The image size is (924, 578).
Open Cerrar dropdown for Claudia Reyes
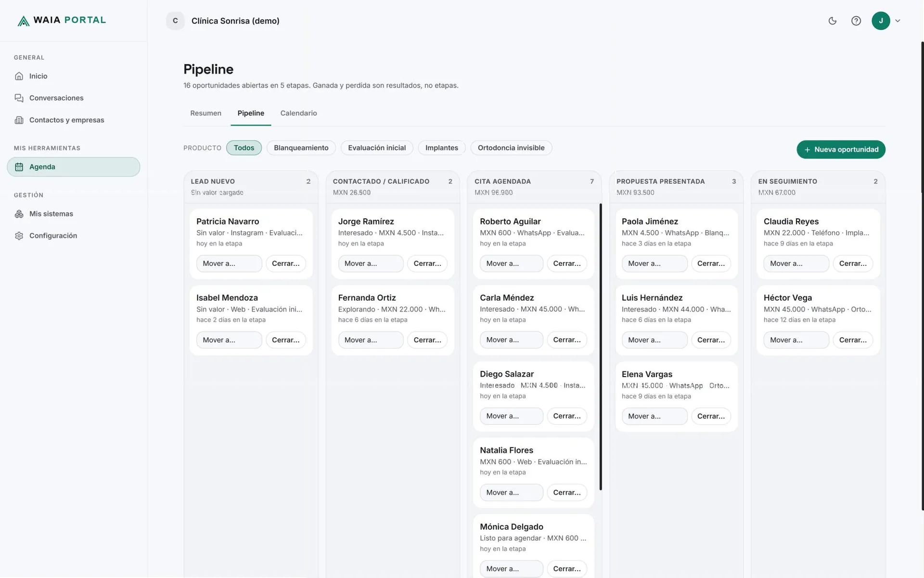pyautogui.click(x=853, y=263)
